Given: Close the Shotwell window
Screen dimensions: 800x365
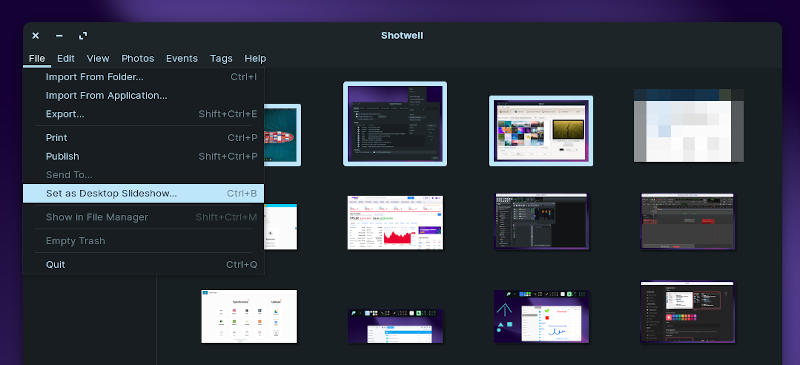Looking at the screenshot, I should [35, 36].
